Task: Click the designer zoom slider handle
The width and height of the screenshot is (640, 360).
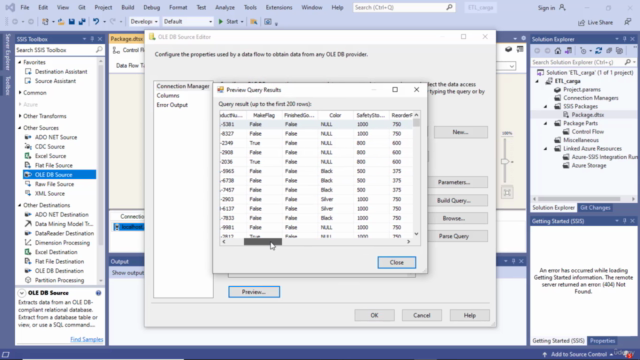Action: [505, 162]
